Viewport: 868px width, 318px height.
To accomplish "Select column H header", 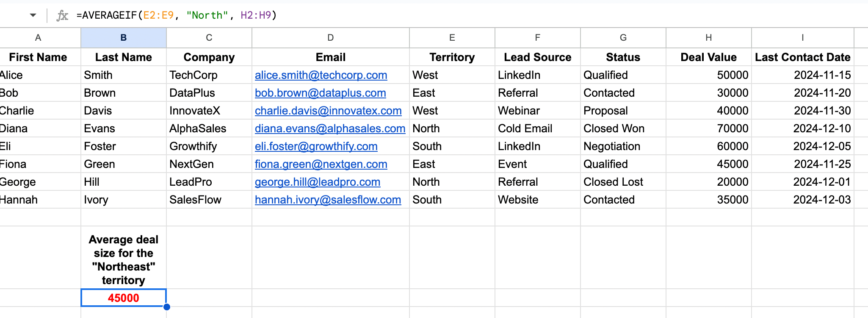I will [708, 38].
